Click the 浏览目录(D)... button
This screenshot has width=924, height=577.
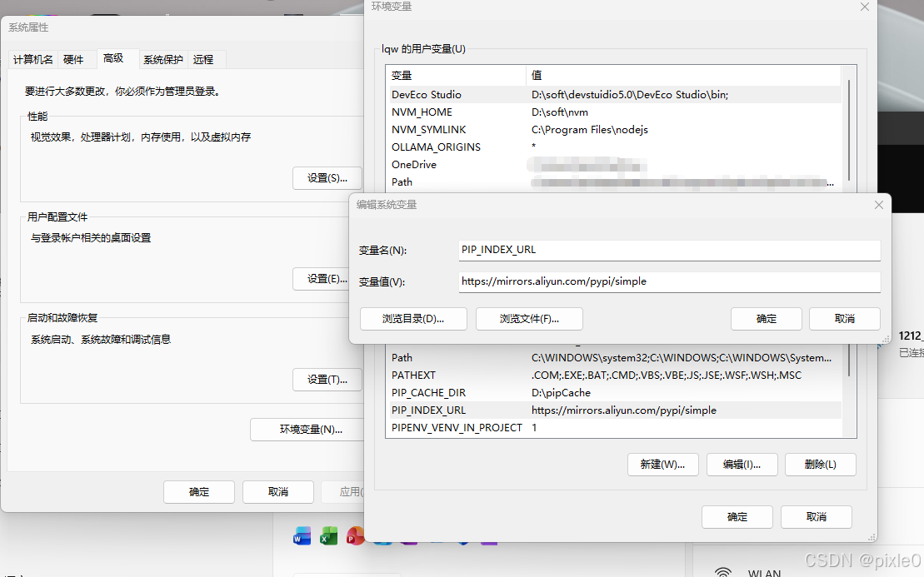point(413,319)
